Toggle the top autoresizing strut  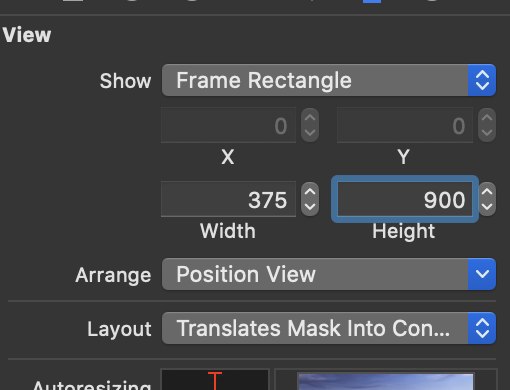[x=215, y=381]
